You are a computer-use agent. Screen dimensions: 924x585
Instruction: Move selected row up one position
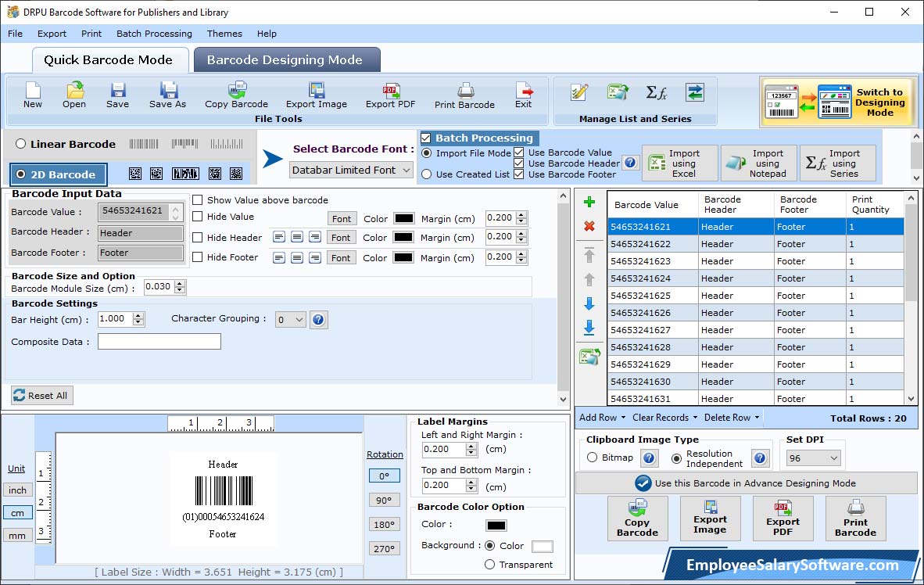(589, 279)
